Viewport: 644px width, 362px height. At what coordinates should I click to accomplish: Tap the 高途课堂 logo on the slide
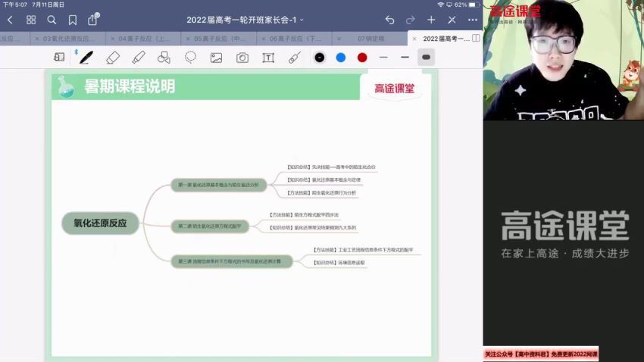[x=394, y=89]
